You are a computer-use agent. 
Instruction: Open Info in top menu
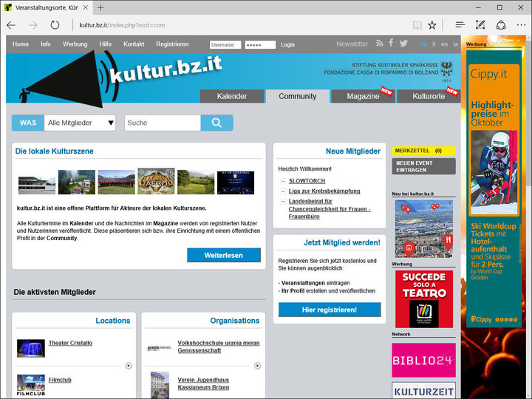click(46, 44)
